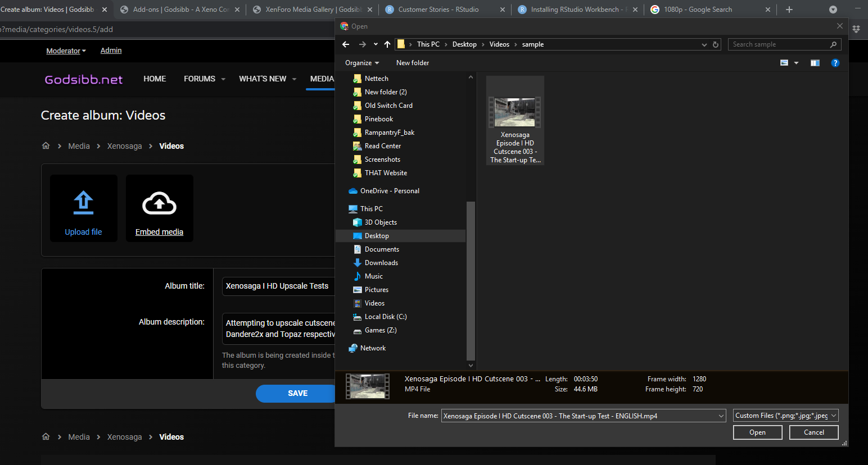The height and width of the screenshot is (465, 868).
Task: Open Admin link on Godsibb
Action: 111,51
